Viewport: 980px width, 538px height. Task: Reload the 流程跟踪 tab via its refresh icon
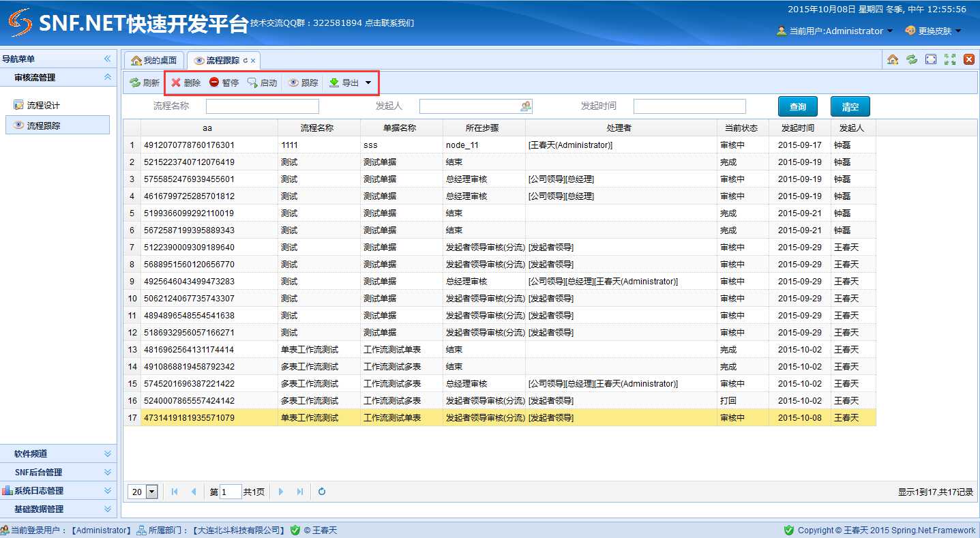pos(246,61)
